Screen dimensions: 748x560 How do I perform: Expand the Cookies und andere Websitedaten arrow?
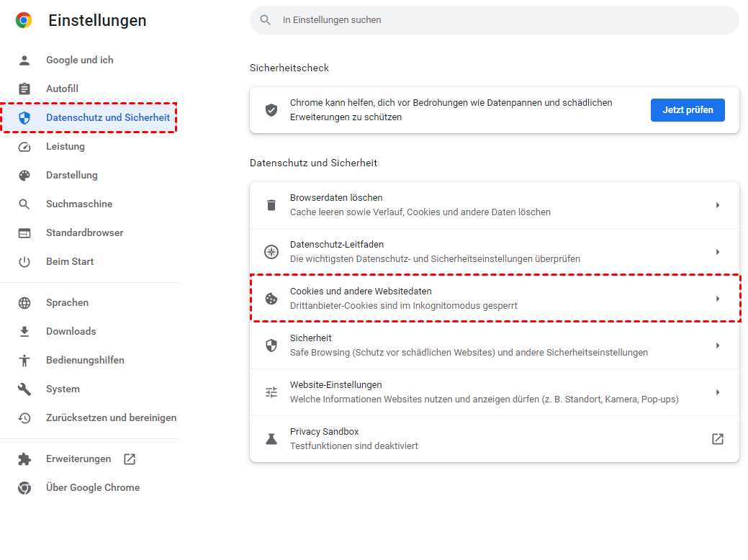pos(717,299)
